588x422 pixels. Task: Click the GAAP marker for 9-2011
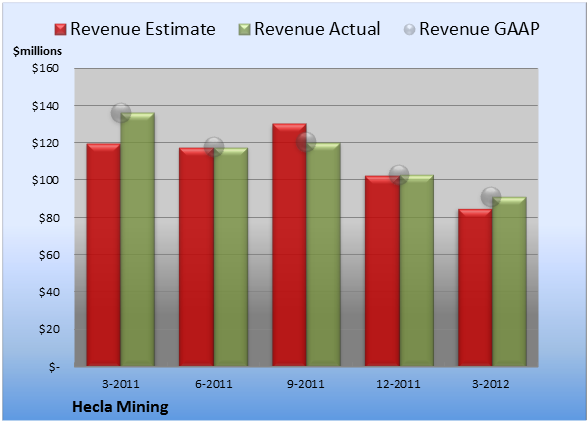tap(306, 142)
